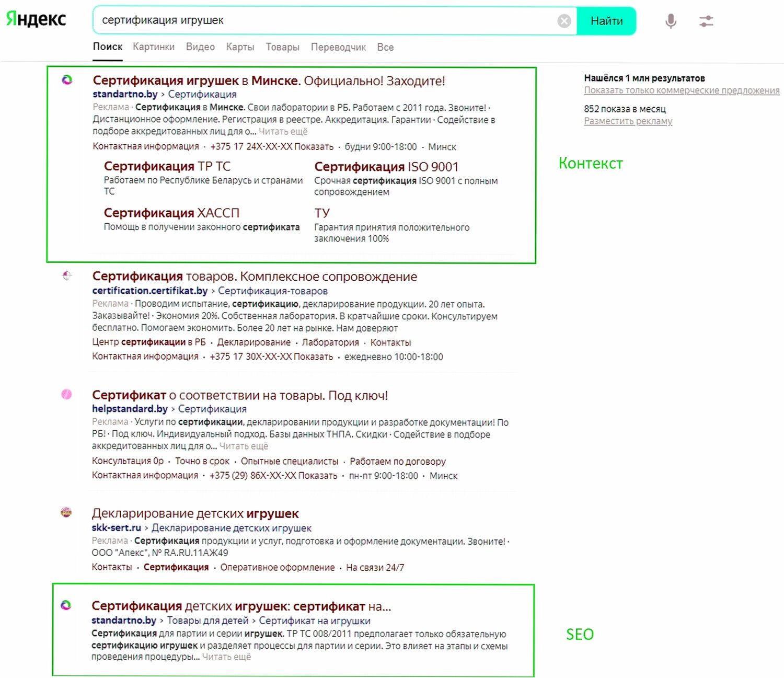Click favicon of first standartno.by ad
This screenshot has width=784, height=678.
coord(67,80)
